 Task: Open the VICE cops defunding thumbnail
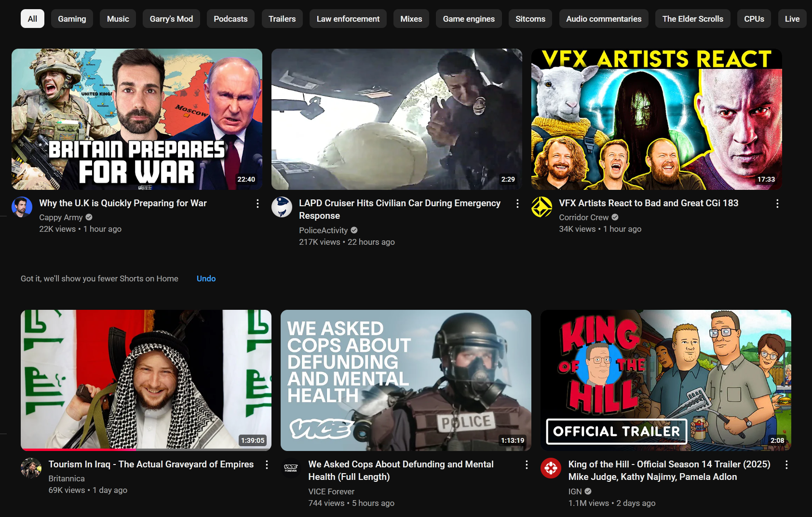pos(406,380)
